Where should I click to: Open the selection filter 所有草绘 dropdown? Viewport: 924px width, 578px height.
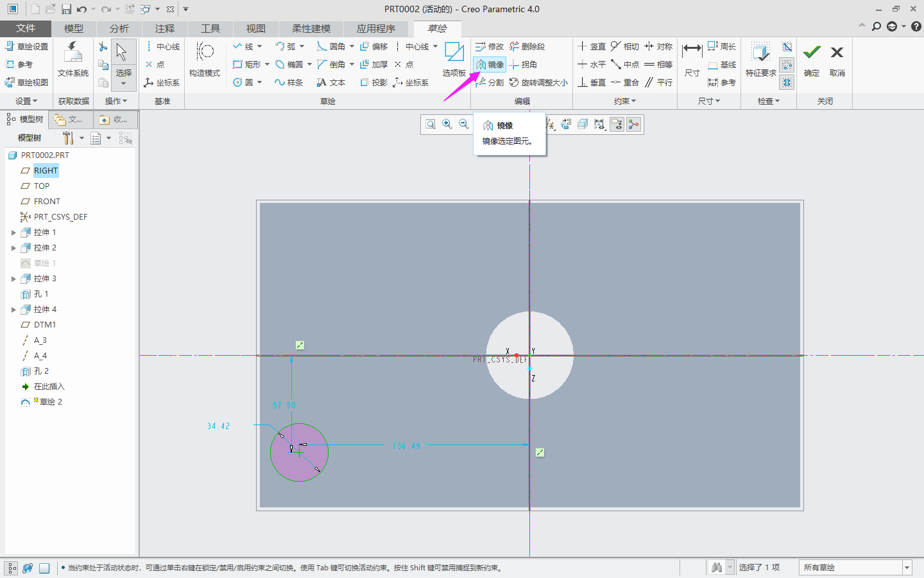pyautogui.click(x=907, y=567)
